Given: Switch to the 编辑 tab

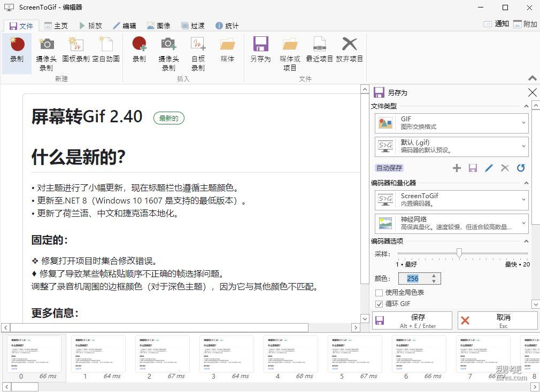Looking at the screenshot, I should (125, 26).
